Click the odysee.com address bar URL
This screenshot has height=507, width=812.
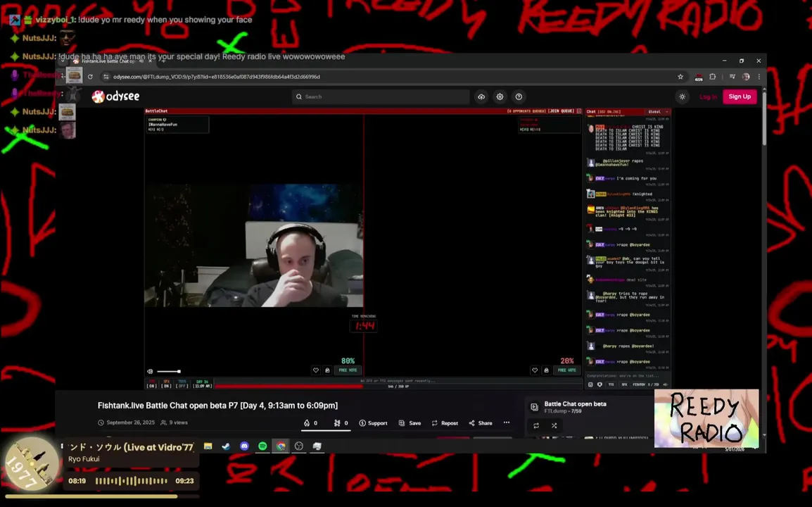pos(217,77)
